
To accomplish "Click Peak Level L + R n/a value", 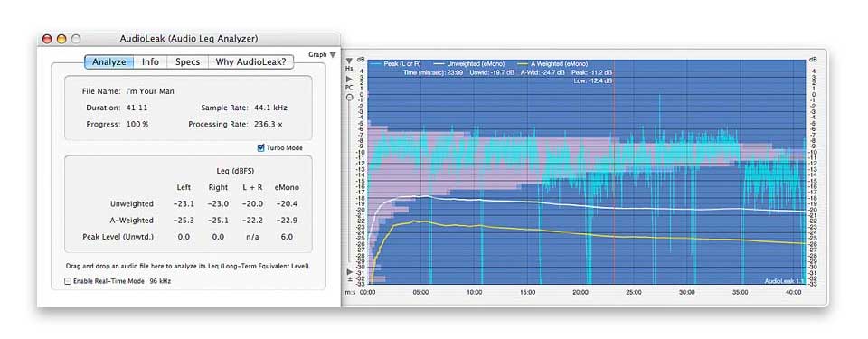I will pos(252,237).
